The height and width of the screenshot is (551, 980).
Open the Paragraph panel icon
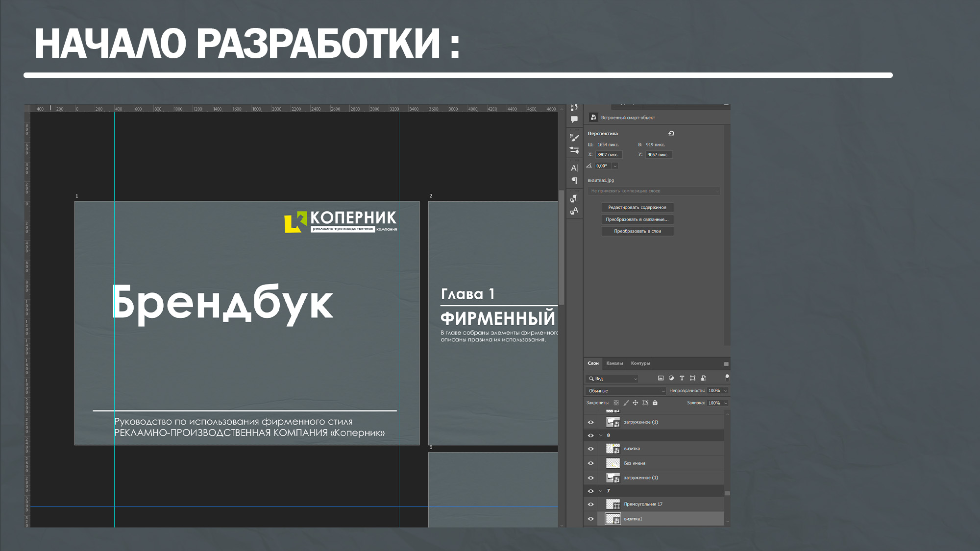tap(574, 180)
